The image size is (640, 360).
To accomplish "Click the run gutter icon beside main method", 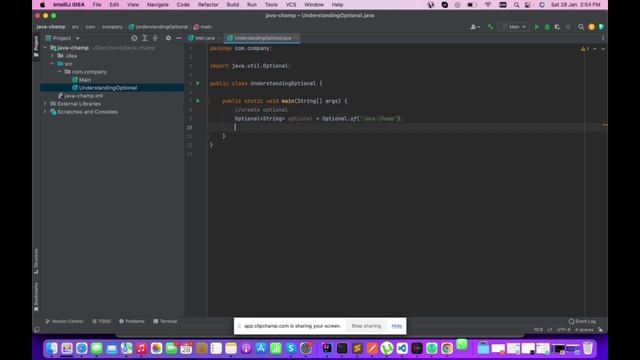I will 198,101.
